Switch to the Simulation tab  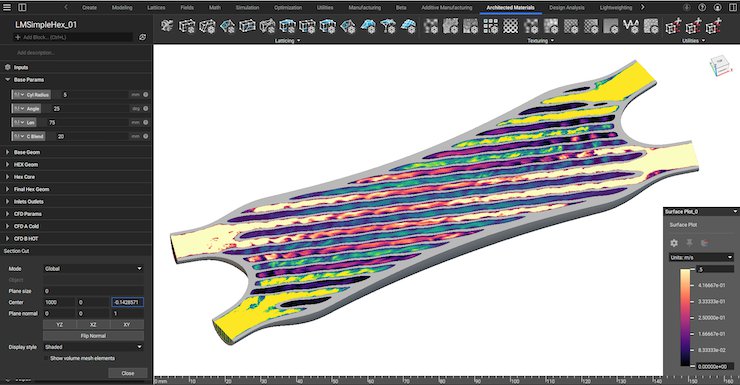coord(247,8)
